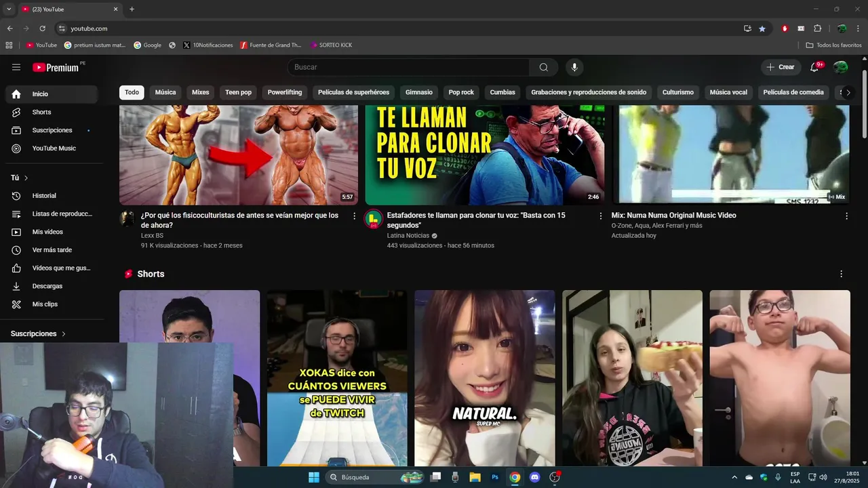Viewport: 868px width, 488px height.
Task: Select the Películas de superhéroes chip
Action: tap(353, 92)
